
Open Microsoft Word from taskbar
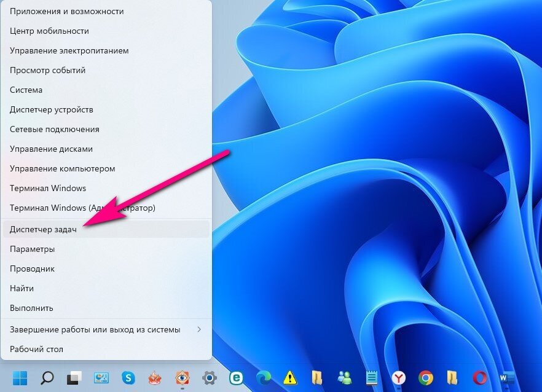[507, 378]
